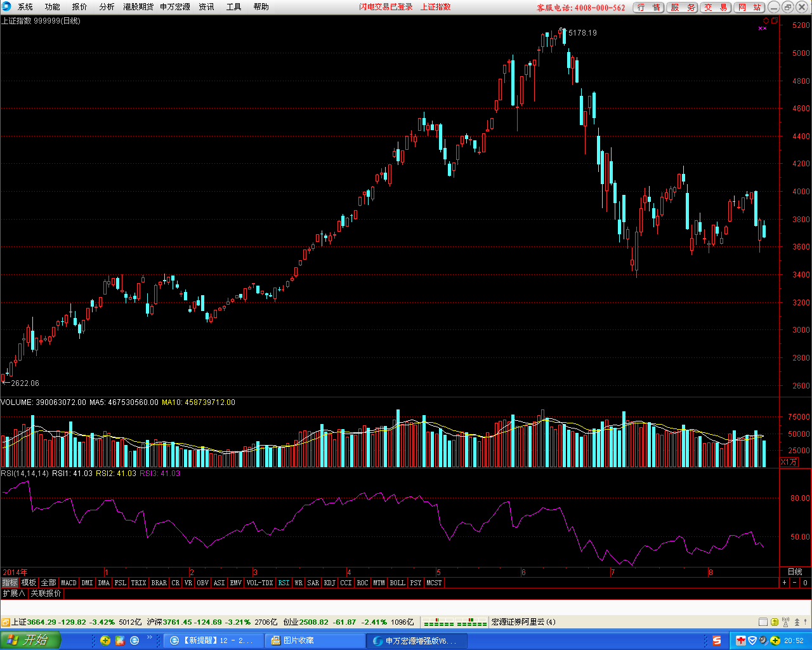The height and width of the screenshot is (650, 812).
Task: Click the signal tower status icon
Action: click(x=786, y=622)
